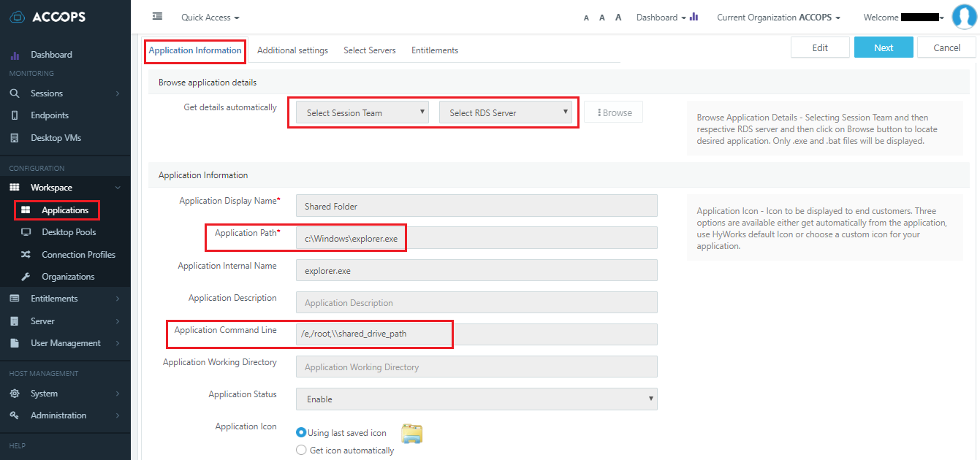Select 'Get icon automatically' radio option

[301, 451]
